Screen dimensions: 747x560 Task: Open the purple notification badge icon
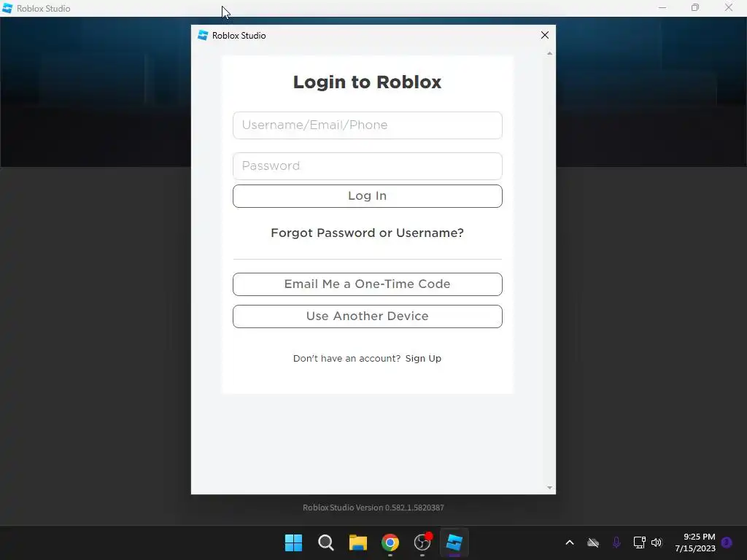[x=727, y=542]
